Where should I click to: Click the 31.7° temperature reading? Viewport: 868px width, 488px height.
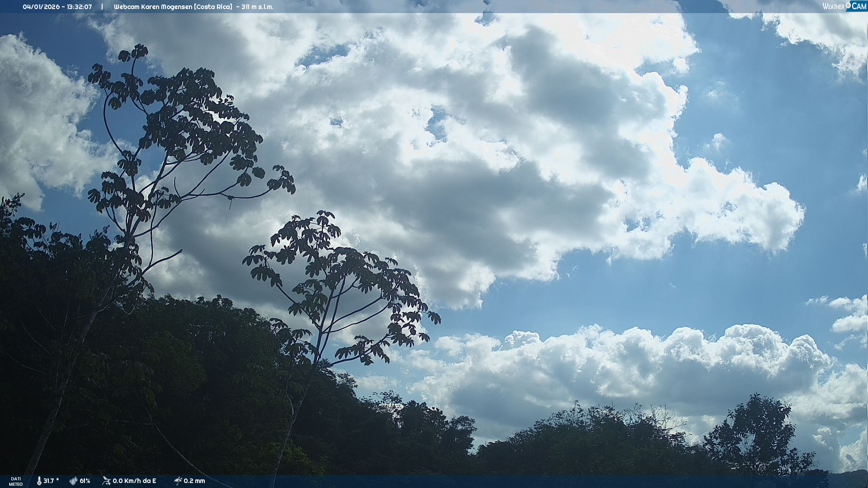pyautogui.click(x=51, y=481)
